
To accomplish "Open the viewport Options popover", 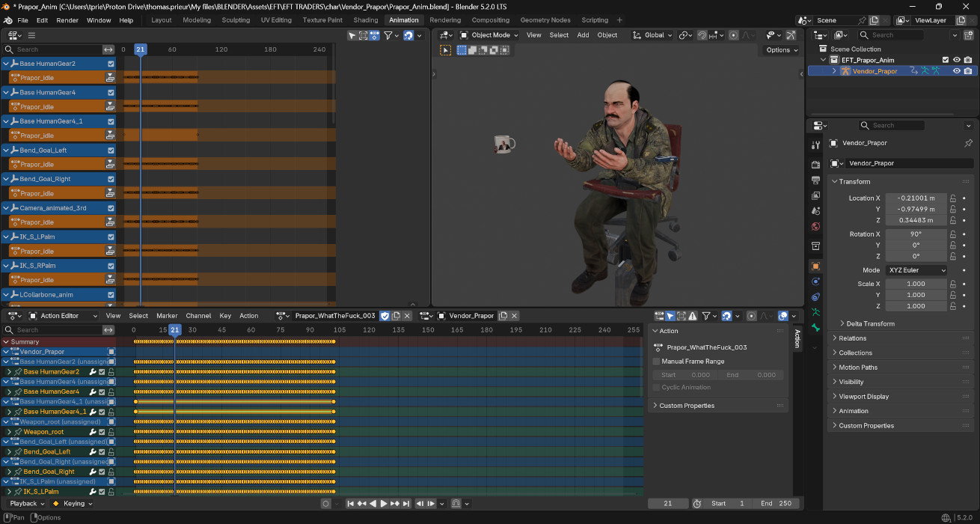I will pos(782,50).
